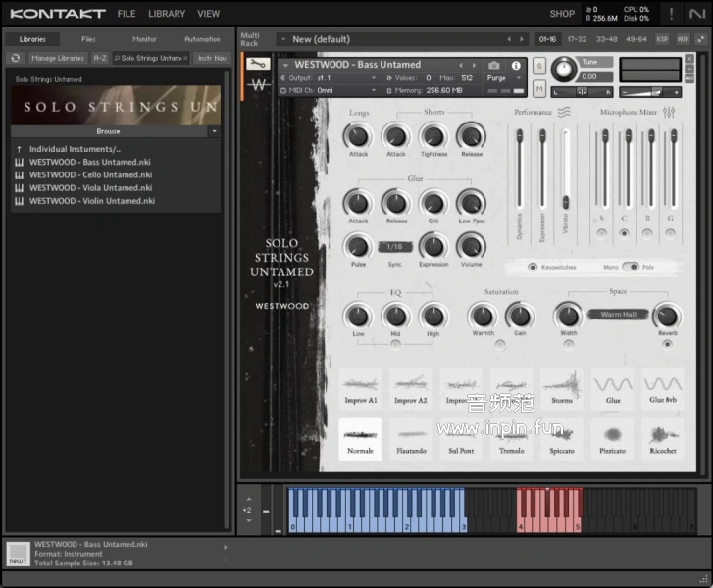Select the Tremolo articulation
713x588 pixels.
point(512,440)
